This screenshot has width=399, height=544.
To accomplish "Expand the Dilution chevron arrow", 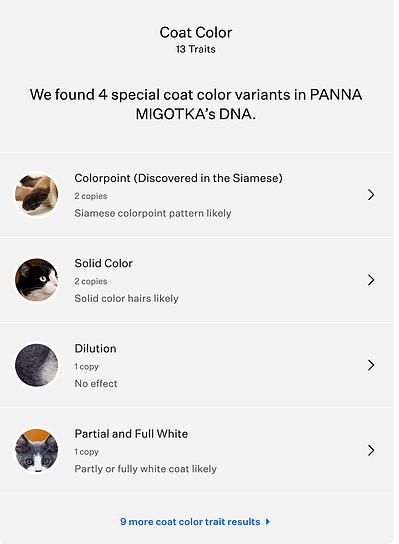I will click(x=371, y=365).
